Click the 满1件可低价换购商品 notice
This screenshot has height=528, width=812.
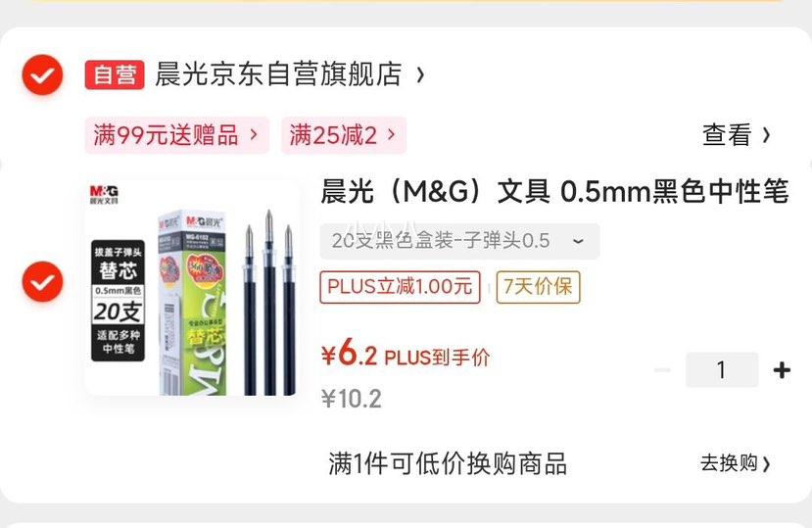pyautogui.click(x=448, y=463)
